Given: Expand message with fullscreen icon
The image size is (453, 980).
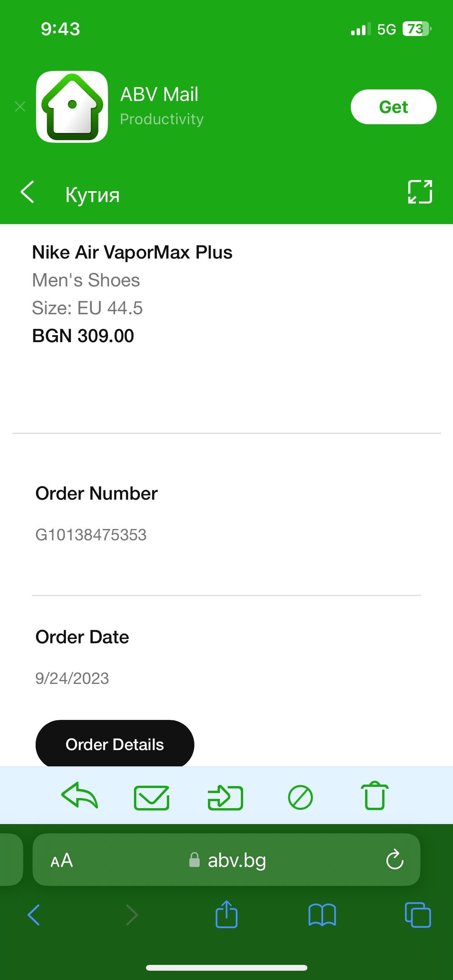Looking at the screenshot, I should (x=420, y=192).
